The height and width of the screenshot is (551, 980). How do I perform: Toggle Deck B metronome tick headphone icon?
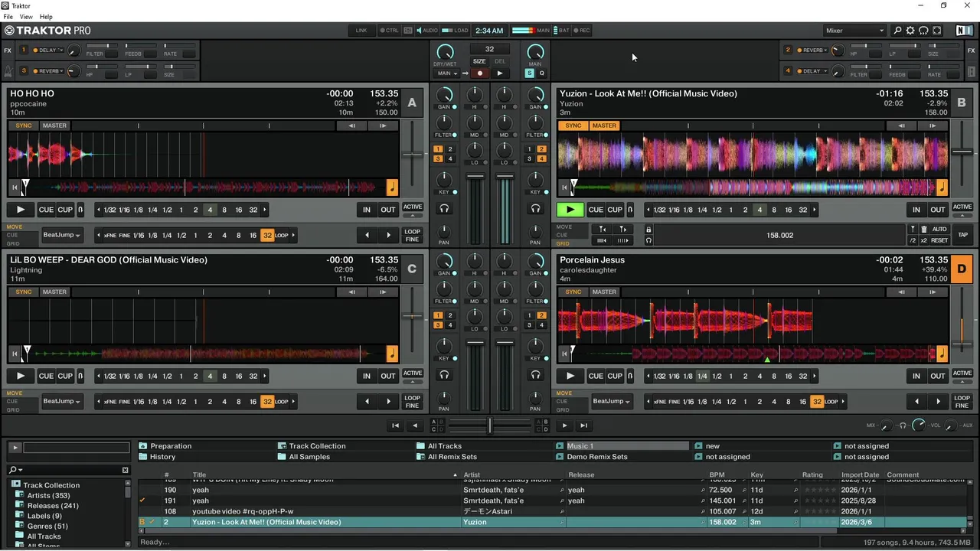(x=648, y=240)
